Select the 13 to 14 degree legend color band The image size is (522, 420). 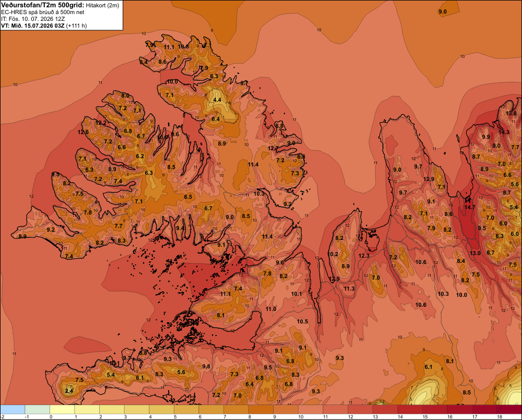385,410
